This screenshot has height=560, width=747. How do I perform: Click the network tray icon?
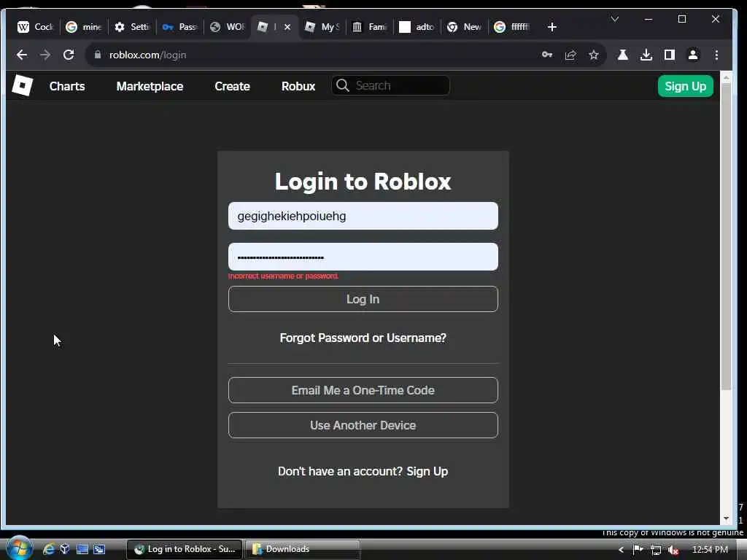point(656,550)
